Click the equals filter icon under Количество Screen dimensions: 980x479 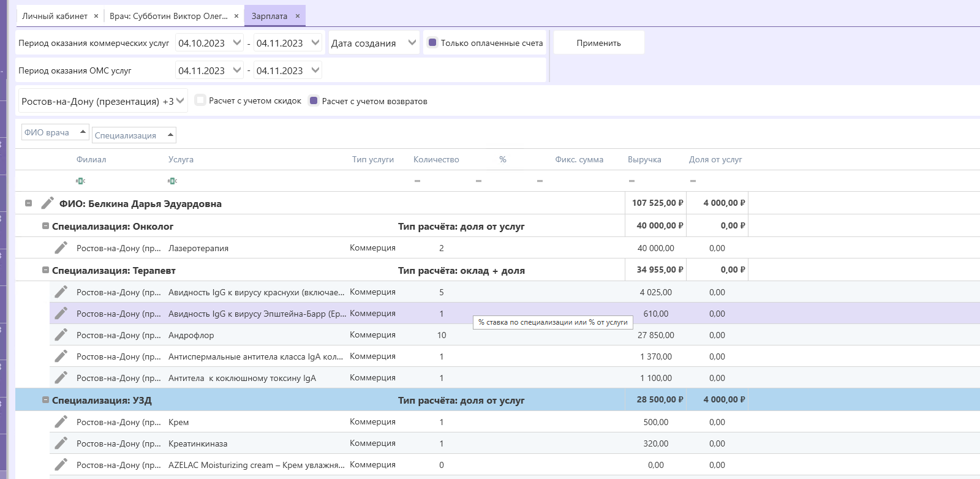pos(417,181)
